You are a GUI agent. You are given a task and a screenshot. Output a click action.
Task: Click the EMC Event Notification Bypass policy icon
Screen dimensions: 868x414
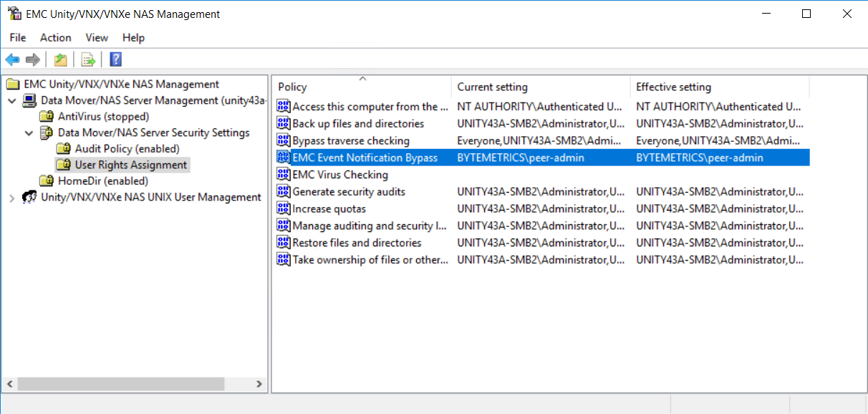[284, 157]
